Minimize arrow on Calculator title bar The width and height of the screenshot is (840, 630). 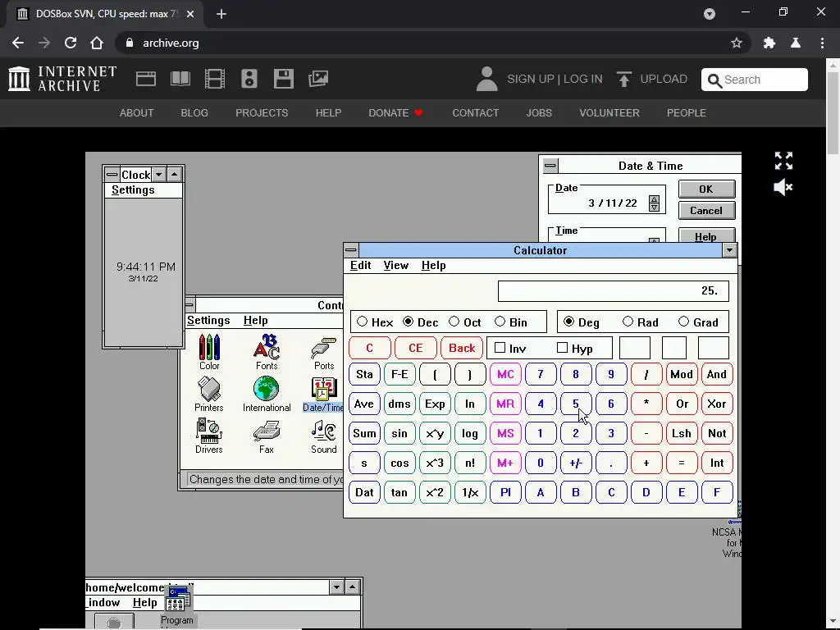729,250
